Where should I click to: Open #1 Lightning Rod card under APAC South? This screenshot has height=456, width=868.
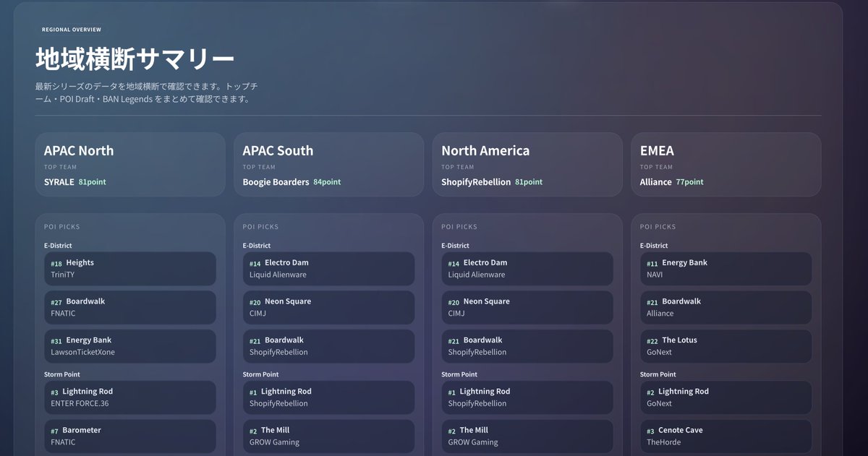click(329, 397)
